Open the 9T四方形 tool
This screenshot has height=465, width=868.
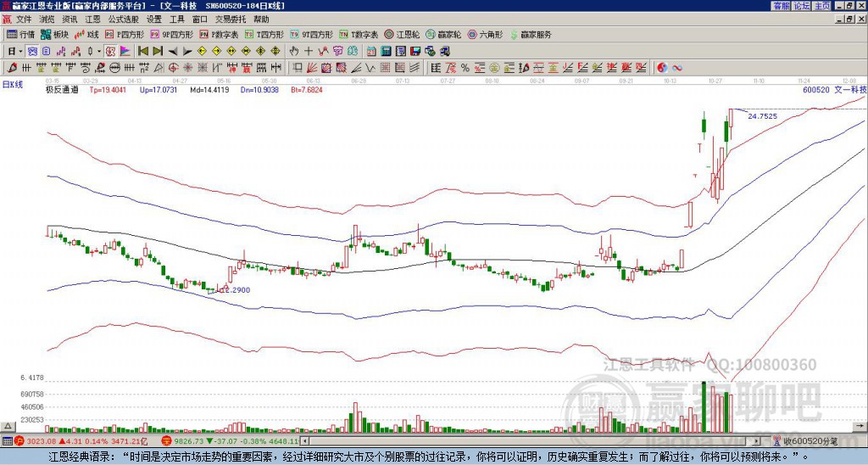(312, 34)
